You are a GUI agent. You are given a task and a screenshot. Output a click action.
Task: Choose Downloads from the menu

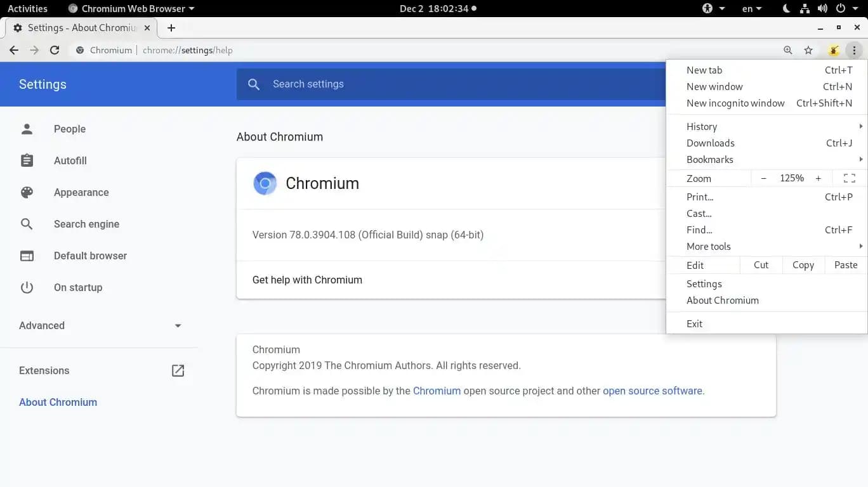pyautogui.click(x=711, y=143)
